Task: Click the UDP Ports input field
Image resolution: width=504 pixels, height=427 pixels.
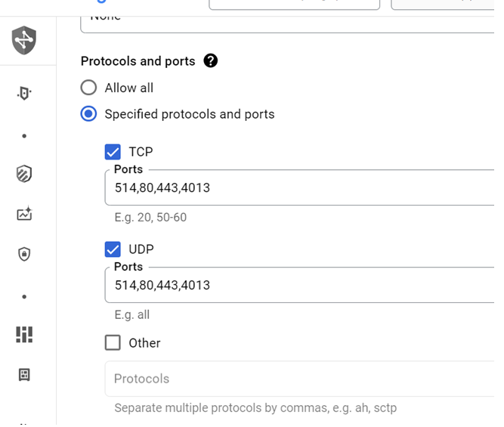Action: coord(302,285)
